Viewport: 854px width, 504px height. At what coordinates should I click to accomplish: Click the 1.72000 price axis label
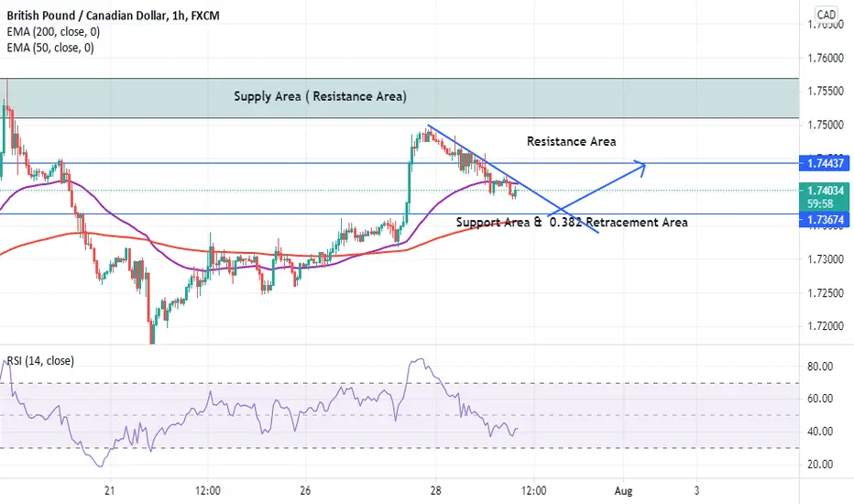click(826, 326)
